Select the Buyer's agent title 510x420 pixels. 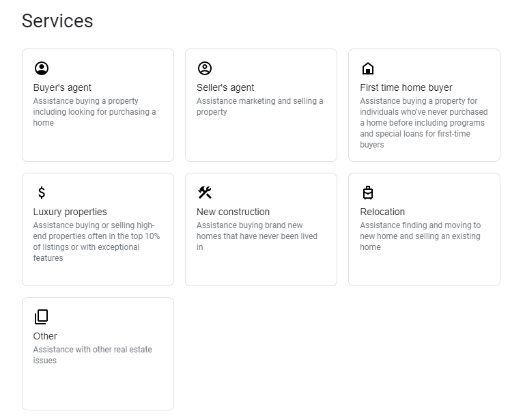62,87
